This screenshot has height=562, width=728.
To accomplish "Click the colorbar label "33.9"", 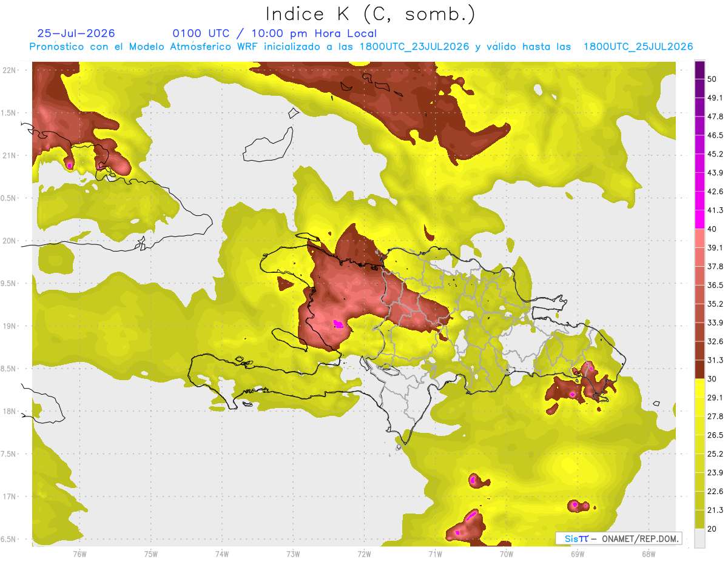I will click(715, 323).
